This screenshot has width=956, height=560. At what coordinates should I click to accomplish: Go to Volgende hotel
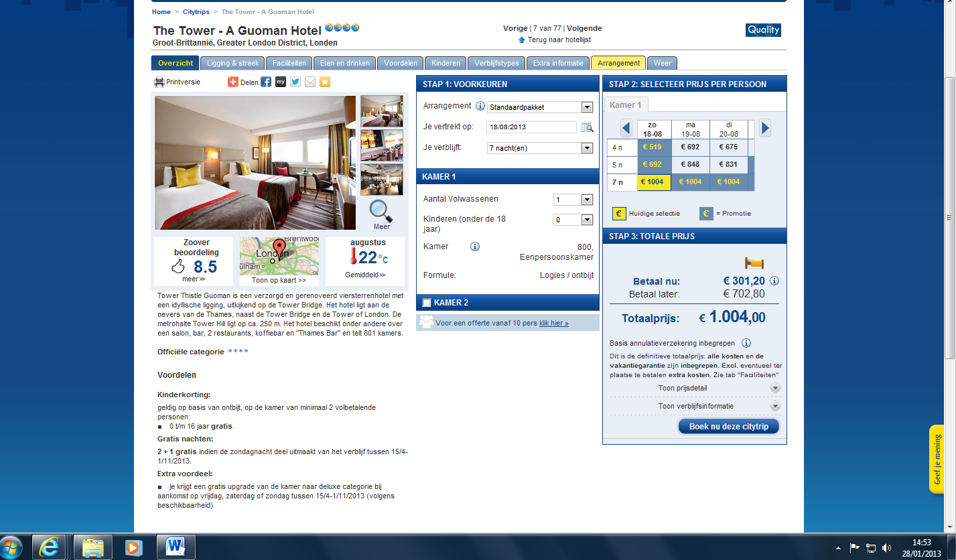pos(584,29)
